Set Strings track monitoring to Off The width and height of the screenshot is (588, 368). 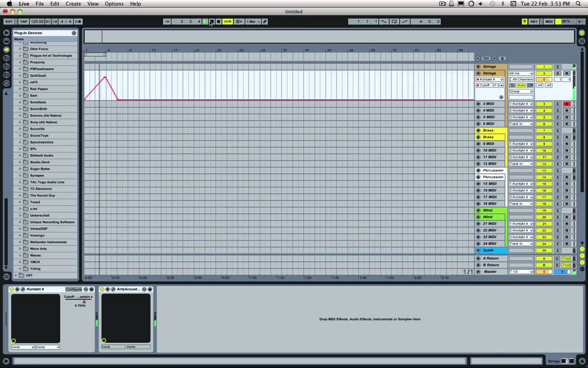pyautogui.click(x=530, y=85)
